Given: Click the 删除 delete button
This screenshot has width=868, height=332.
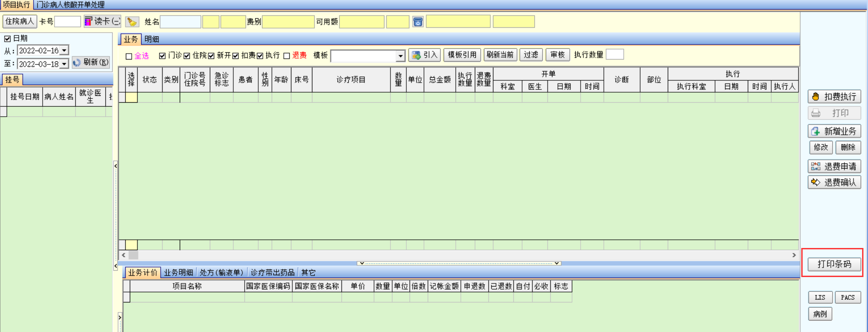Looking at the screenshot, I should pyautogui.click(x=848, y=147).
